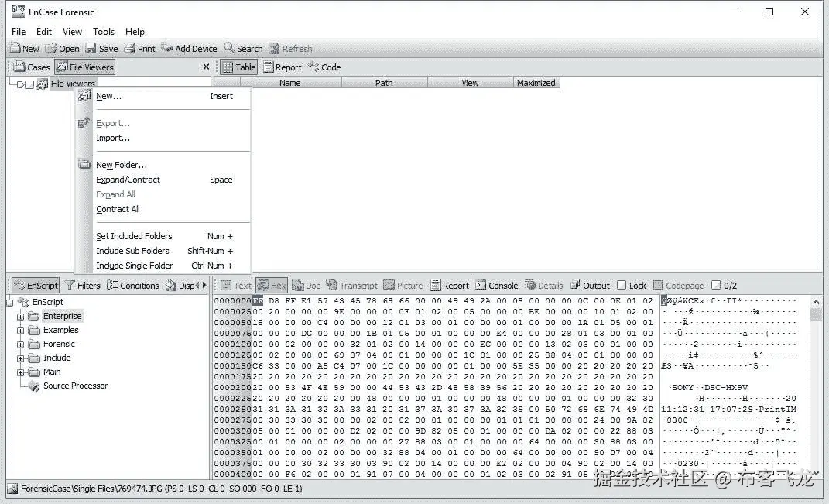Expand the Examples folder
The width and height of the screenshot is (829, 504).
tap(20, 331)
